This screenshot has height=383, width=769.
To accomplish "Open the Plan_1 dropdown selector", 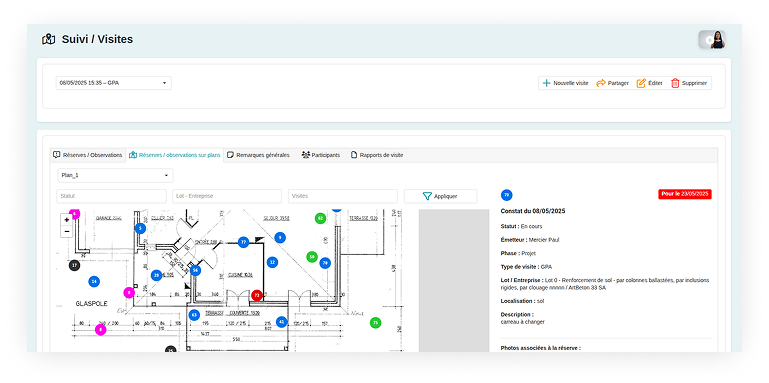I will pyautogui.click(x=115, y=175).
